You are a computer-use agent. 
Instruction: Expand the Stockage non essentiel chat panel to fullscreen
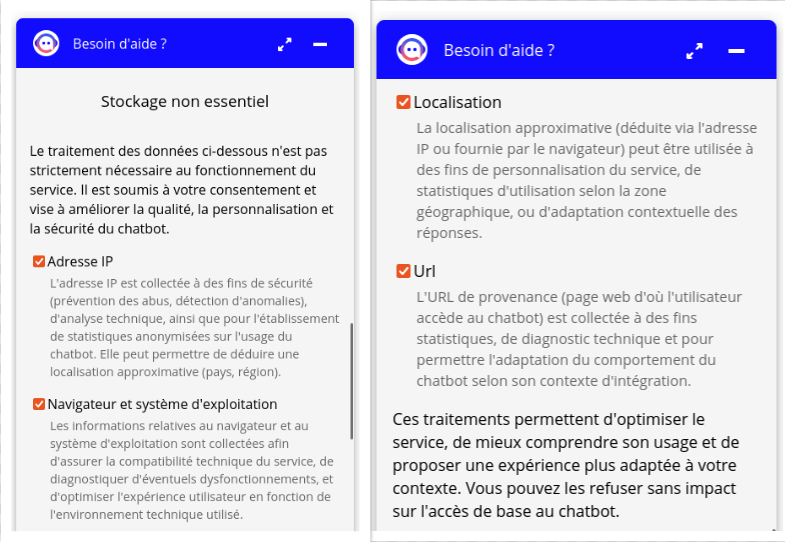pyautogui.click(x=285, y=44)
